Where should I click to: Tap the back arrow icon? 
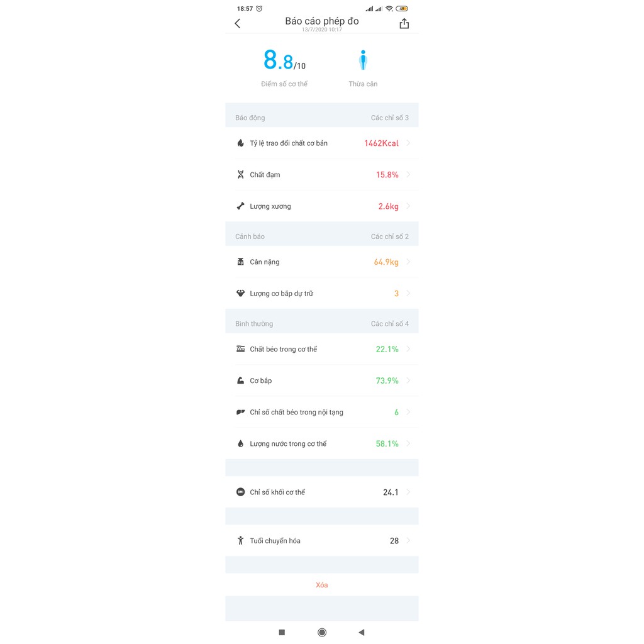[237, 23]
